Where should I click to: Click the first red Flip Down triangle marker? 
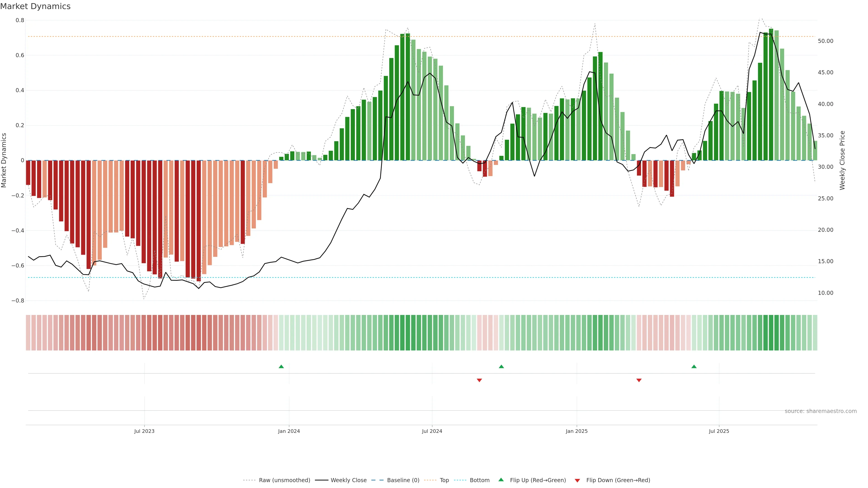point(479,380)
